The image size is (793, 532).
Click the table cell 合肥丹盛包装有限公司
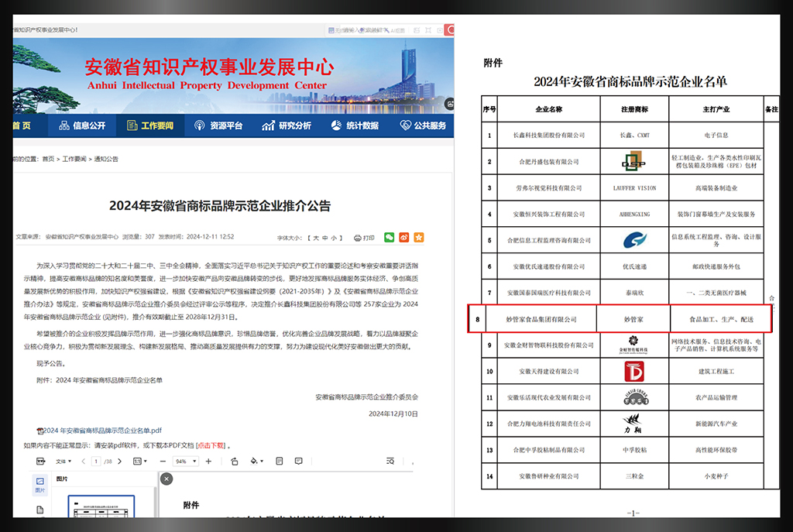(549, 162)
